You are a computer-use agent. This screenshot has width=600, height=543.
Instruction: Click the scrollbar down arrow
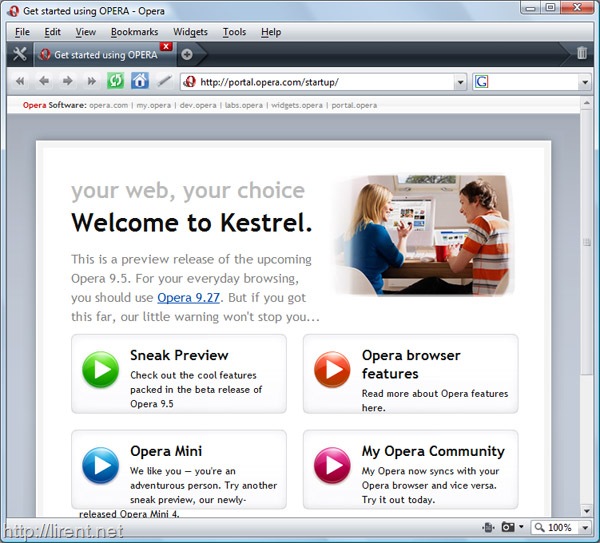pyautogui.click(x=586, y=511)
